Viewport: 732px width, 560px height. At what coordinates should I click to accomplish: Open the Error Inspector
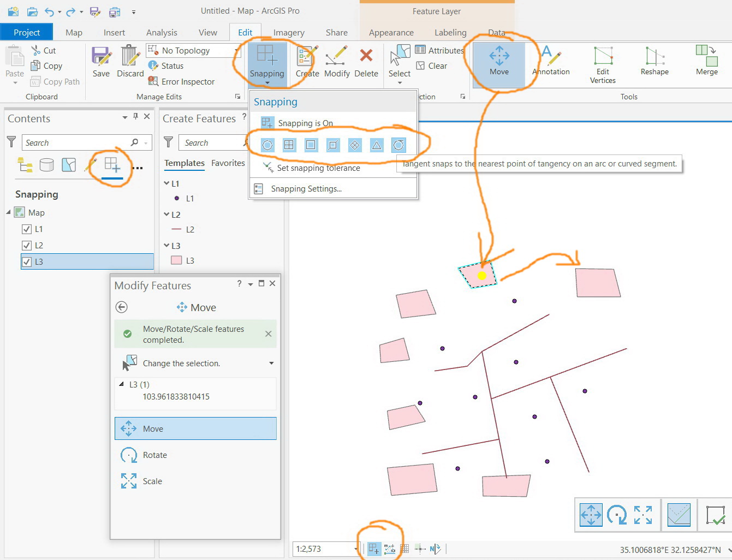(181, 81)
